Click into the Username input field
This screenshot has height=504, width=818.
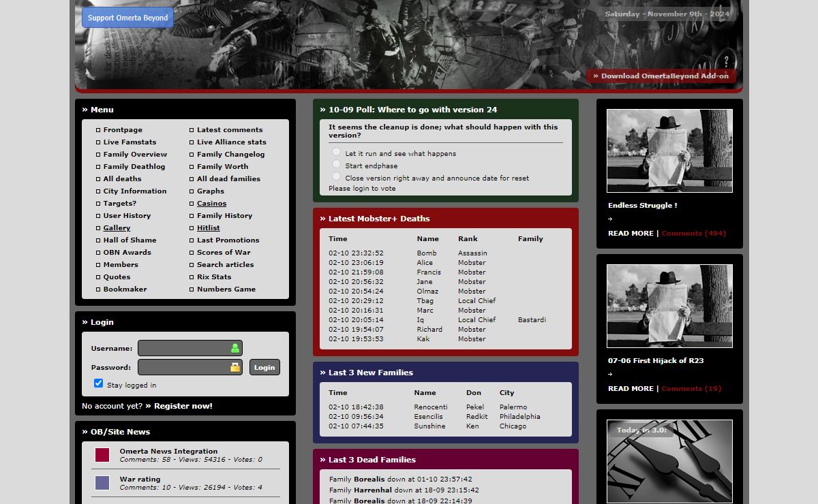(x=184, y=348)
